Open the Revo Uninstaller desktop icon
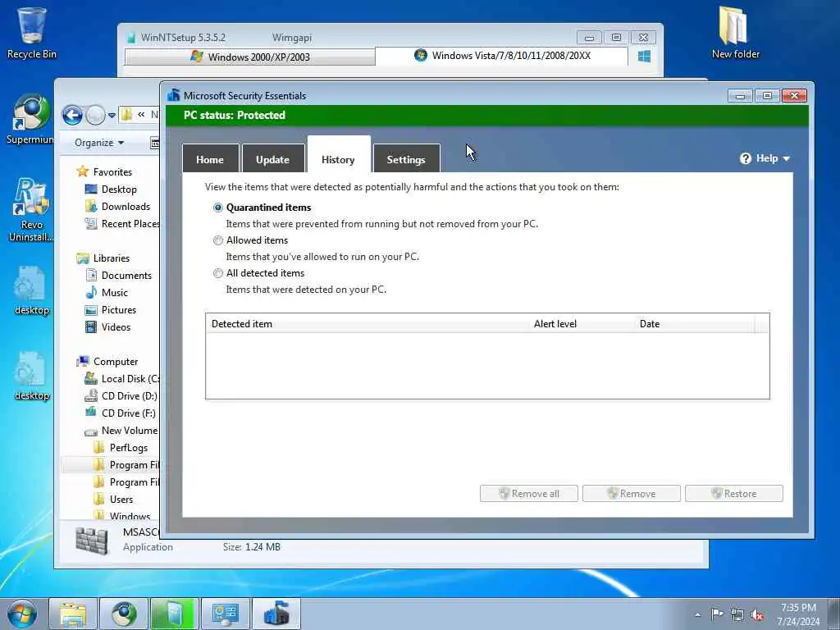840x630 pixels. (x=31, y=209)
